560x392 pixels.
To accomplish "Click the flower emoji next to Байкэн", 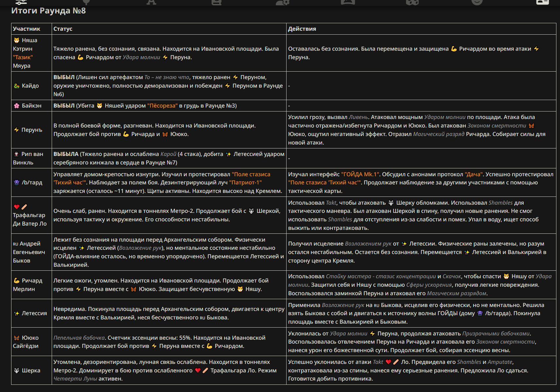I will click(x=16, y=106).
